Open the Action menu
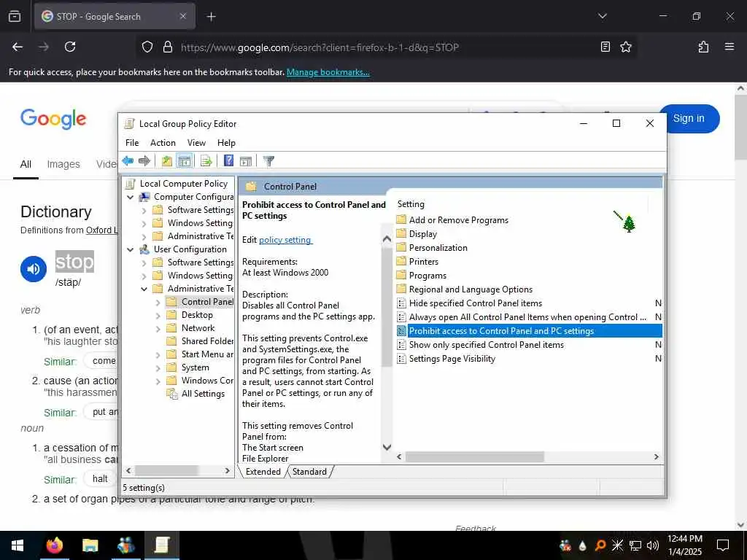This screenshot has width=747, height=560. tap(163, 143)
